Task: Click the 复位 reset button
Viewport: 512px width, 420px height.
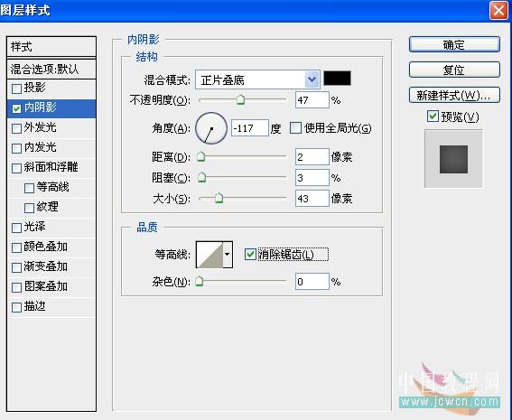Action: point(454,70)
